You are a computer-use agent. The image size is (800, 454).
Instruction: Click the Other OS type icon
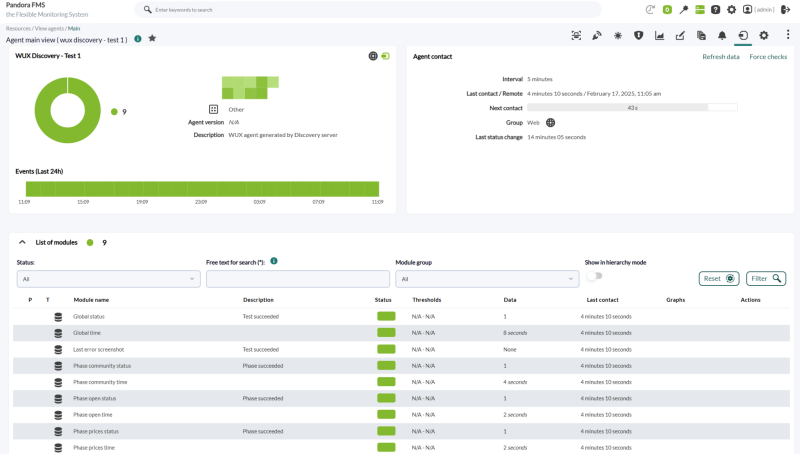click(x=213, y=109)
